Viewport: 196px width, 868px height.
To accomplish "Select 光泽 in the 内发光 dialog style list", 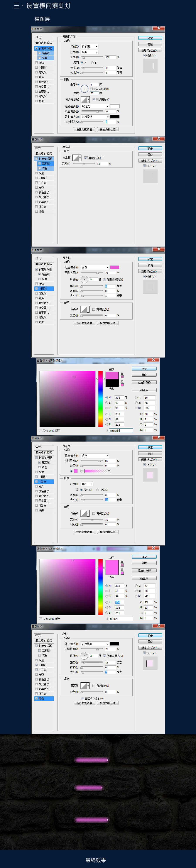I will pyautogui.click(x=41, y=487).
